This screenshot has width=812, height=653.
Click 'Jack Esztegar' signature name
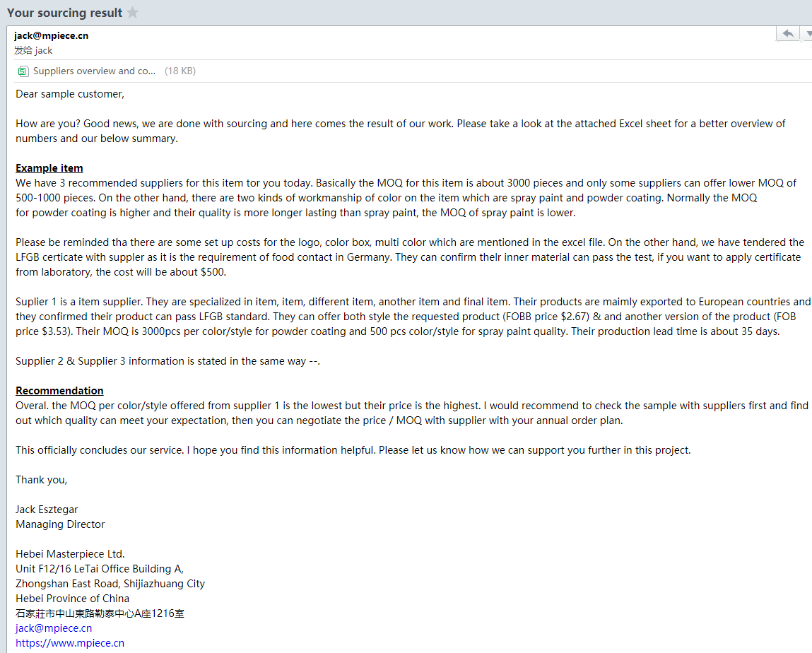pyautogui.click(x=47, y=510)
